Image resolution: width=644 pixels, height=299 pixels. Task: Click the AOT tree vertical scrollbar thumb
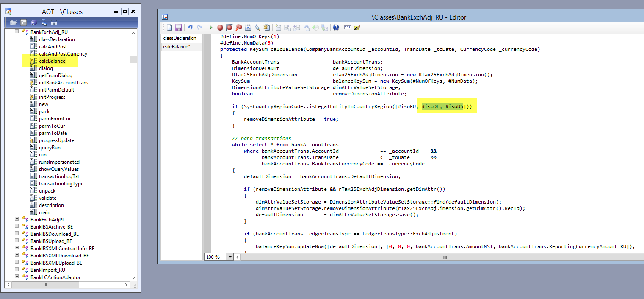[x=133, y=59]
